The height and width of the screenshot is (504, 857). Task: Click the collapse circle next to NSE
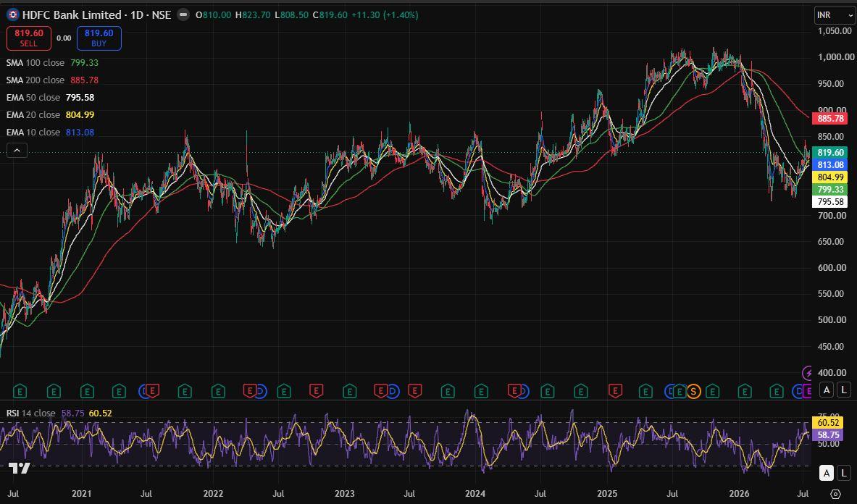pyautogui.click(x=184, y=14)
